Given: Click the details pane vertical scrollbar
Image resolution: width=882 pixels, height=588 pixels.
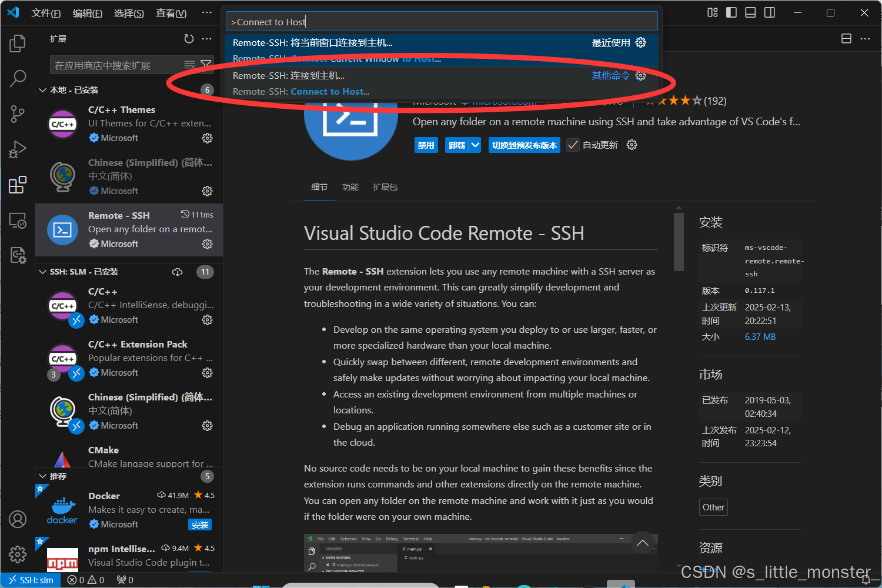Looking at the screenshot, I should pyautogui.click(x=679, y=242).
